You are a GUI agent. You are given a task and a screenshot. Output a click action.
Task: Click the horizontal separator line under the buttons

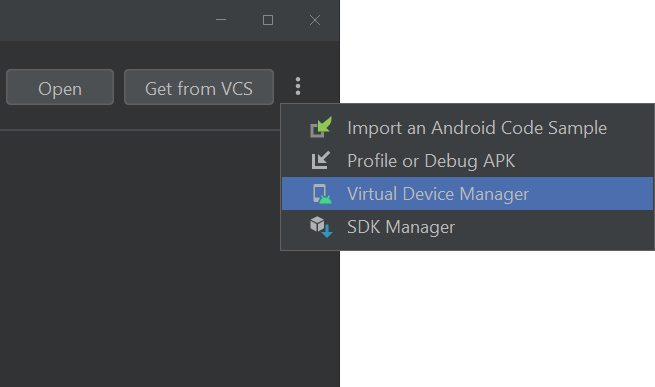[x=140, y=130]
